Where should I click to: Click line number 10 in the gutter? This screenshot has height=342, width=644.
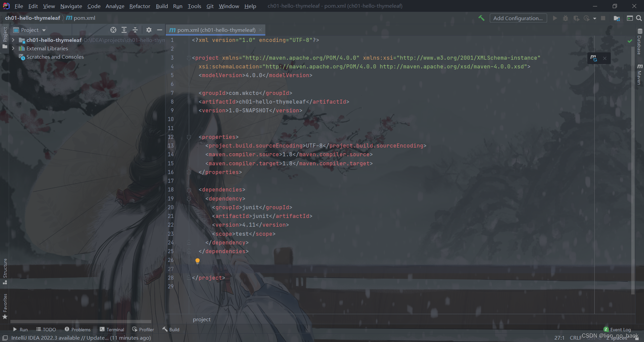pyautogui.click(x=171, y=119)
